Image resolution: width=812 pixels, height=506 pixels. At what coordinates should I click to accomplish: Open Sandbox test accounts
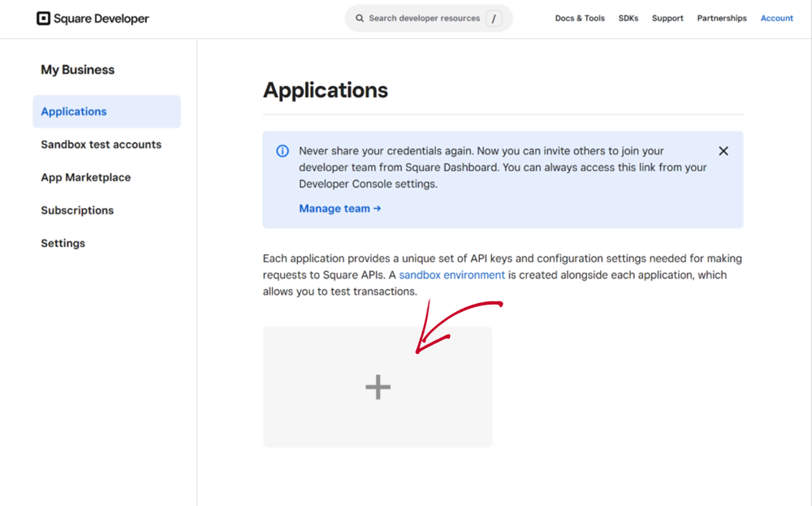click(x=101, y=145)
